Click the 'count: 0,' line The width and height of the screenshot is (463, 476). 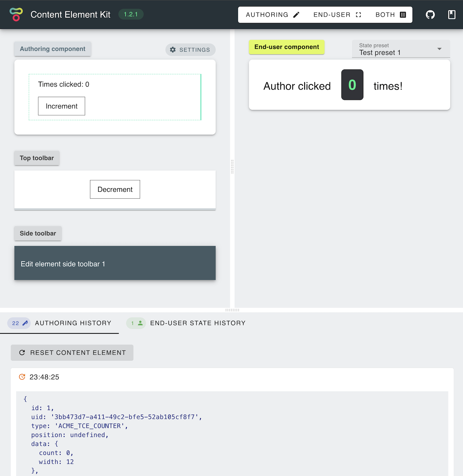[x=56, y=453]
